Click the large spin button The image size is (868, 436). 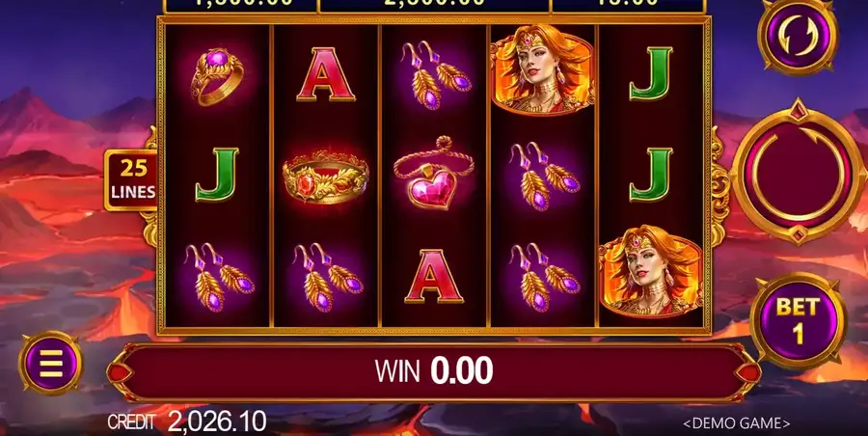coord(798,173)
